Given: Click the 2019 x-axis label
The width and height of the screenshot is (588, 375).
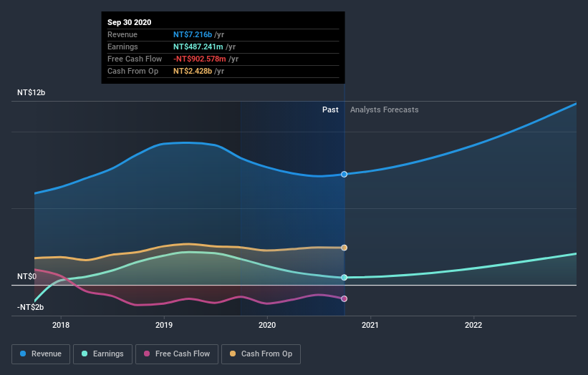Looking at the screenshot, I should coord(164,325).
